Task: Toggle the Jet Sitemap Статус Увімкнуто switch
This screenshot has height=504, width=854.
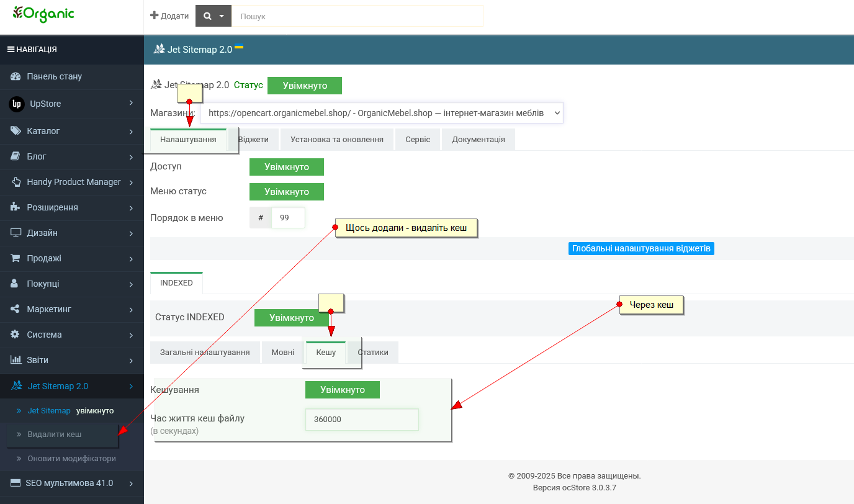Action: [x=305, y=86]
